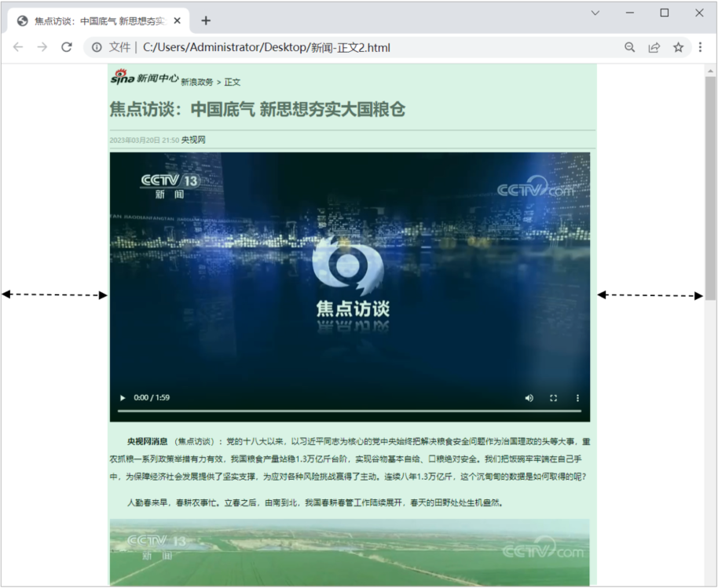The image size is (718, 588).
Task: Reload the page with refresh icon
Action: pyautogui.click(x=67, y=47)
